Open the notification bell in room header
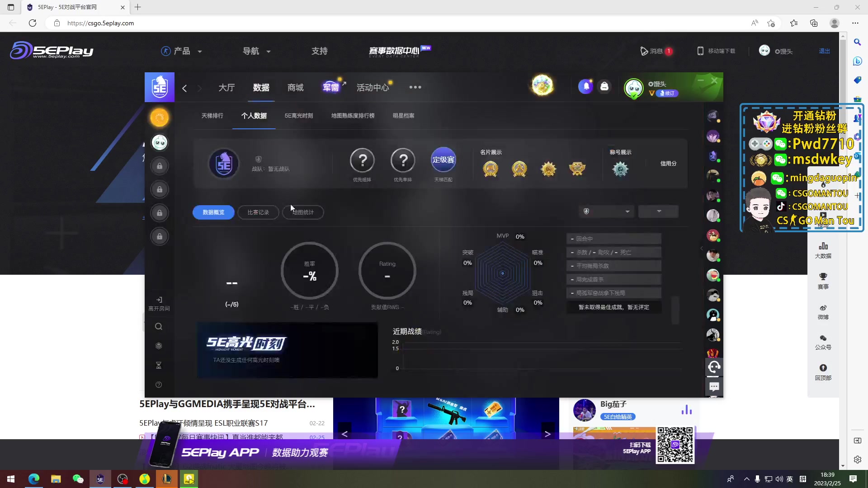The image size is (868, 488). coord(586,86)
